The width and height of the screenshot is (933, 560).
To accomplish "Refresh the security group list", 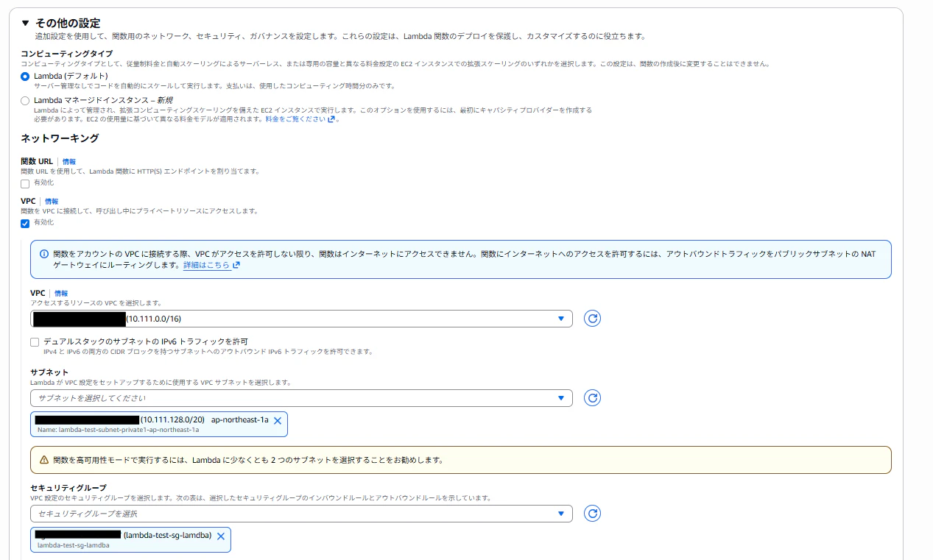I will (592, 514).
